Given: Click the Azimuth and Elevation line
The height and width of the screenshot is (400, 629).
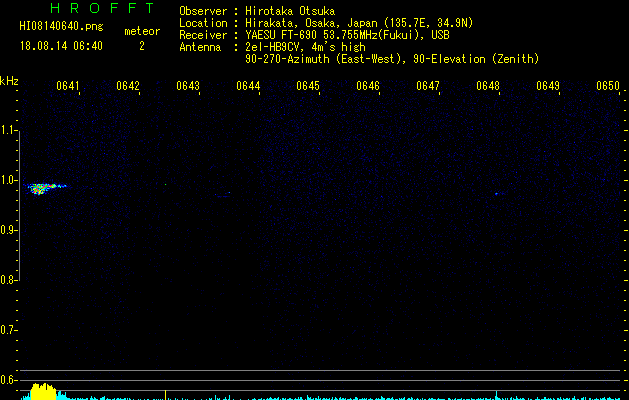Looking at the screenshot, I should (392, 59).
